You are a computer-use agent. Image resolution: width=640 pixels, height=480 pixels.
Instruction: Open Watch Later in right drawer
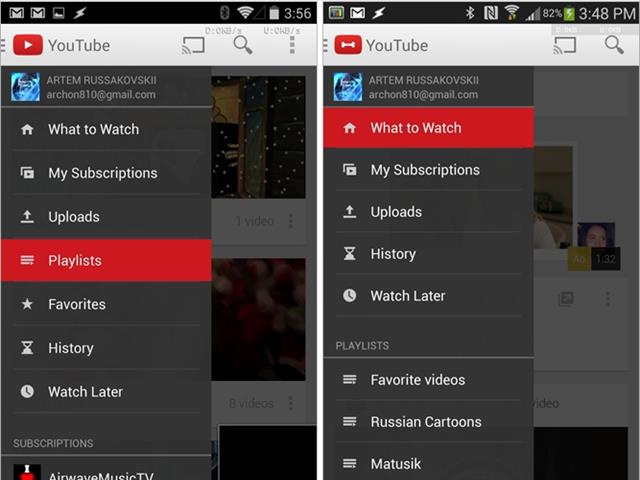tap(429, 296)
